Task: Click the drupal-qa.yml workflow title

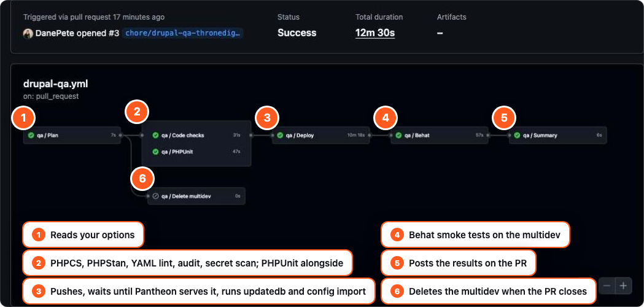Action: click(x=55, y=84)
